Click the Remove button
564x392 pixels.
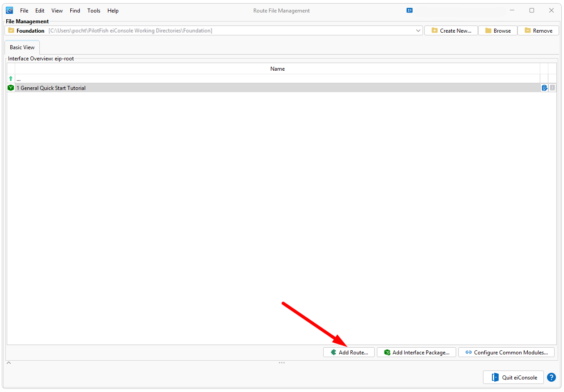(538, 31)
